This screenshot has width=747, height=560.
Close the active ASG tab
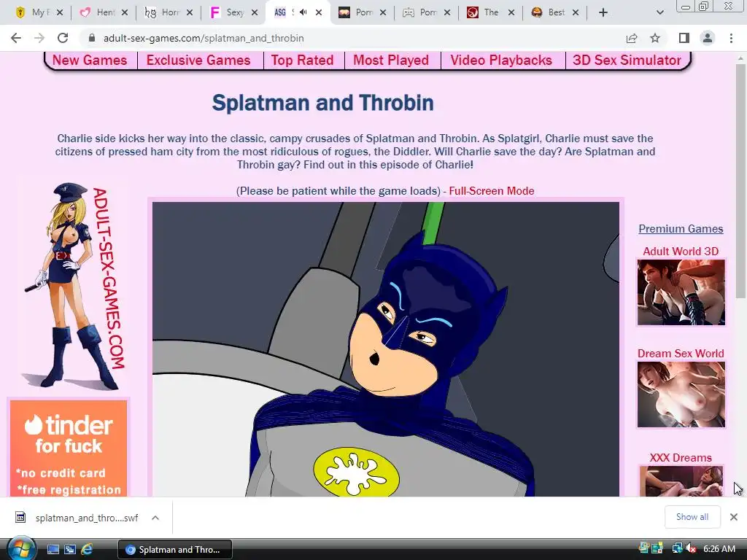[x=319, y=12]
